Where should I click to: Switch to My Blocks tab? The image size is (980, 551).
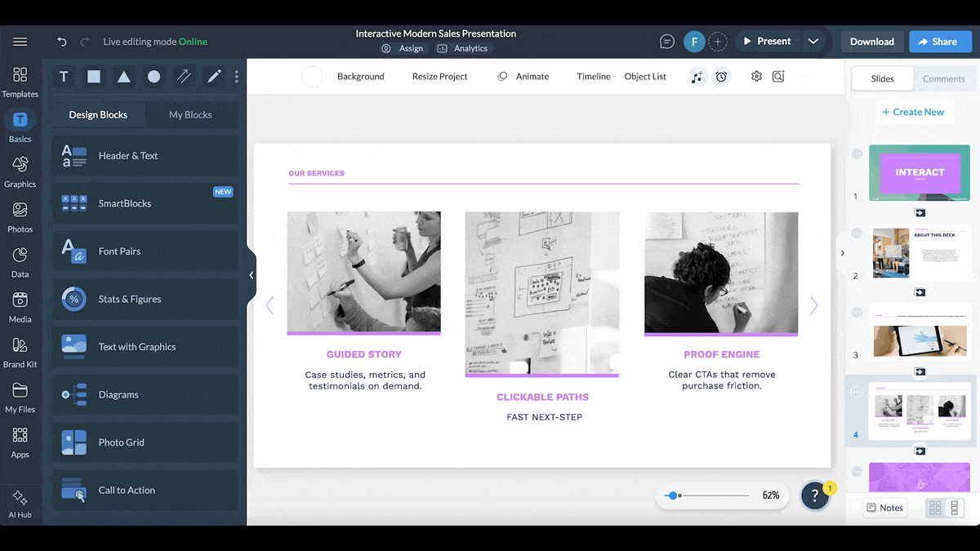[190, 115]
